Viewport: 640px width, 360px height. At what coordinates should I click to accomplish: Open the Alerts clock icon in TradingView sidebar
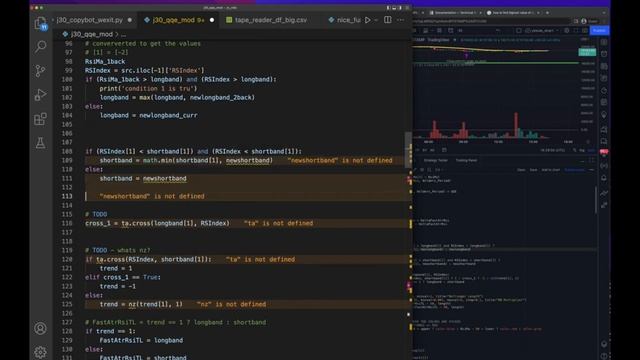[604, 54]
